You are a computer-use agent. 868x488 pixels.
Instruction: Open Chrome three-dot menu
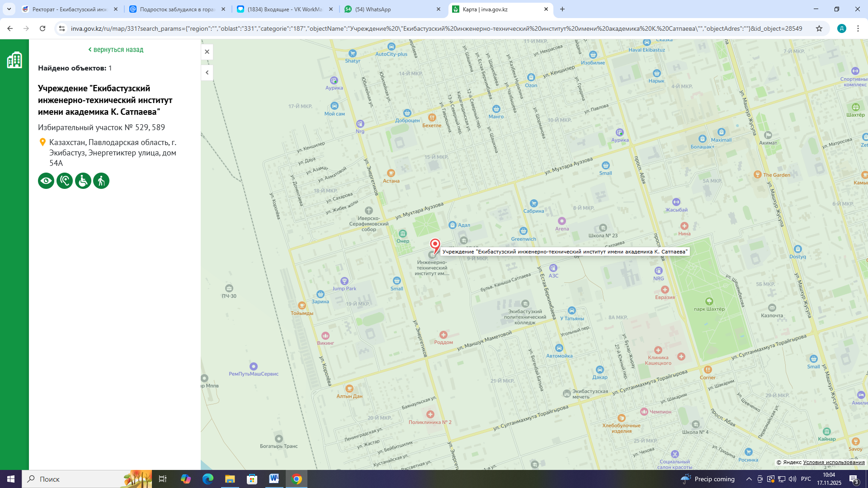858,28
